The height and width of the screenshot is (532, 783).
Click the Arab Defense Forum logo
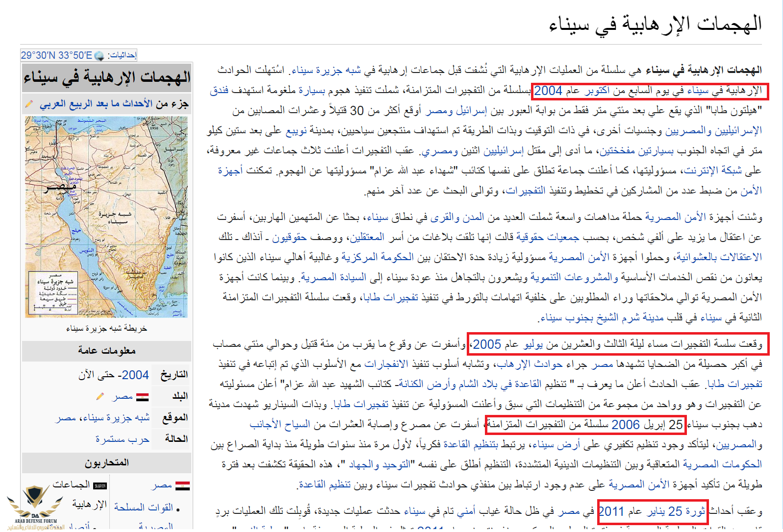34,505
